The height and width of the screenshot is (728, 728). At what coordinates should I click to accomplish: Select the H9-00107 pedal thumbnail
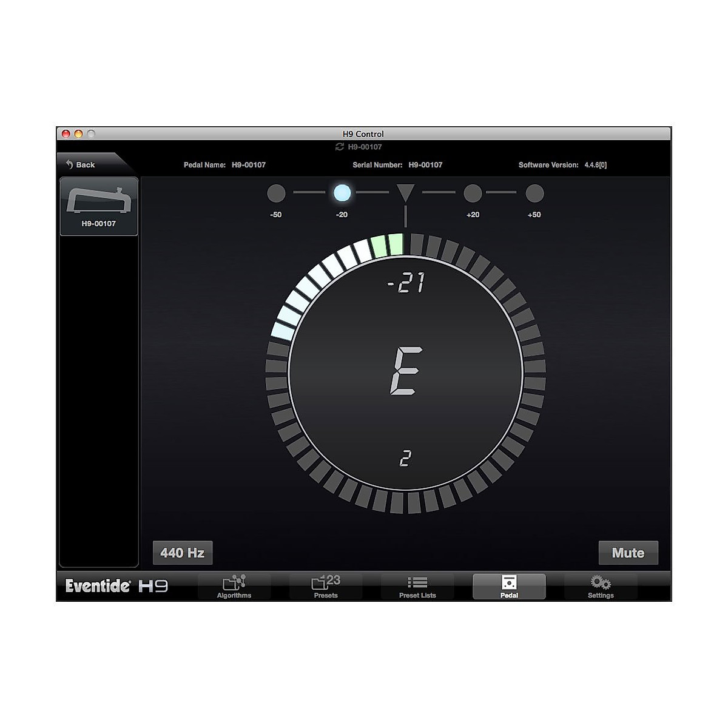(x=98, y=206)
